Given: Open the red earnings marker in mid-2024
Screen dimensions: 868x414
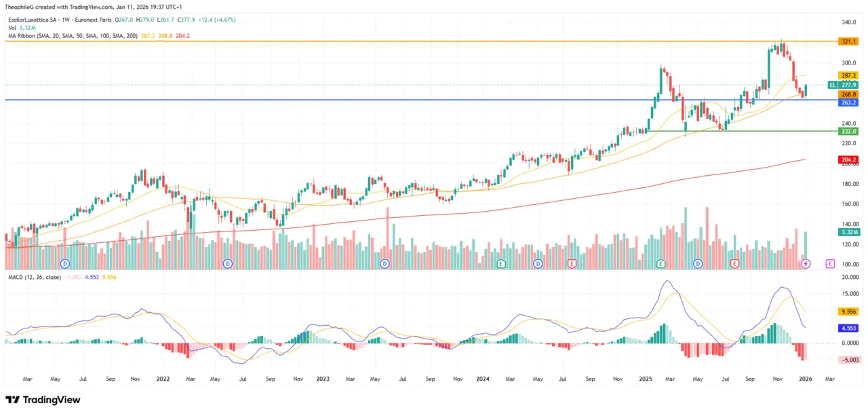Looking at the screenshot, I should (x=572, y=263).
